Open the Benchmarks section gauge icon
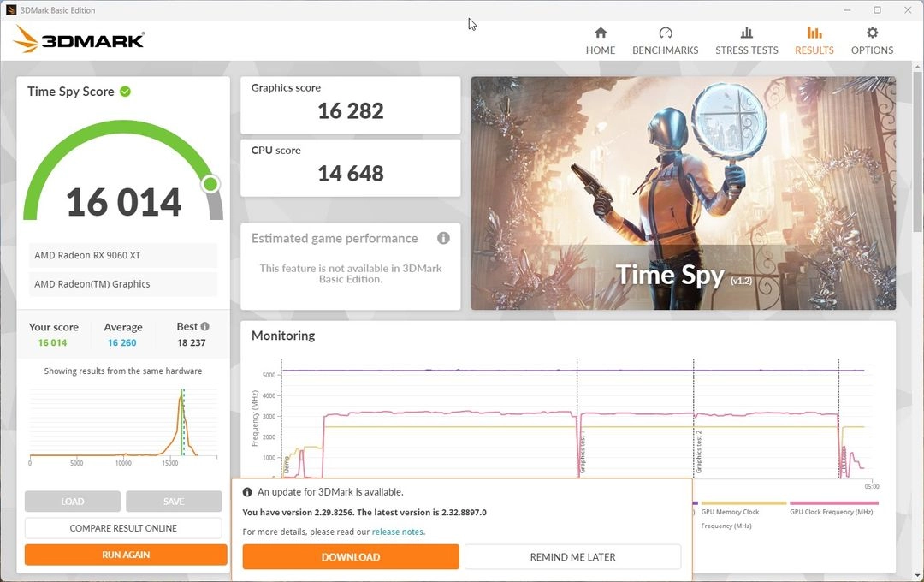 pyautogui.click(x=666, y=33)
